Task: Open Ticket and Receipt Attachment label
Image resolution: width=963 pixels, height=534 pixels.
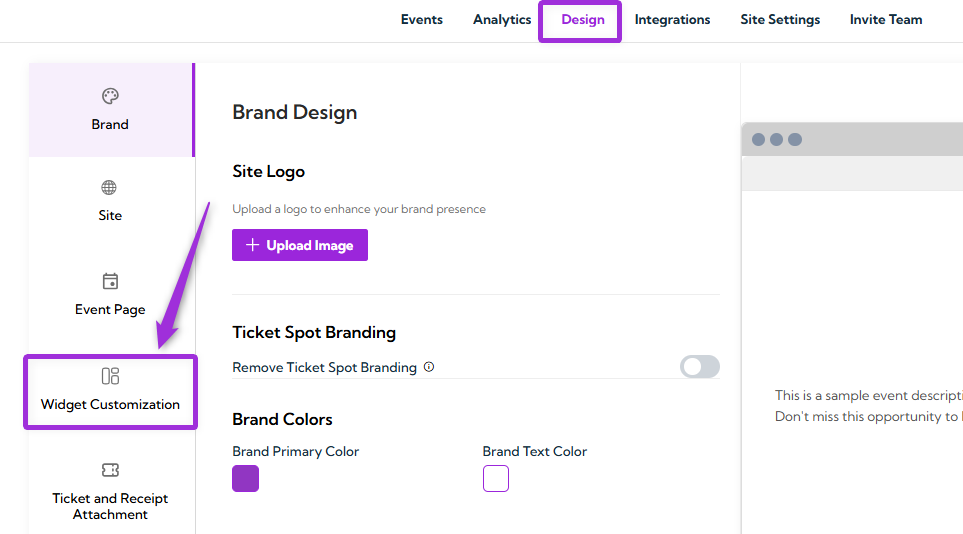Action: [110, 506]
